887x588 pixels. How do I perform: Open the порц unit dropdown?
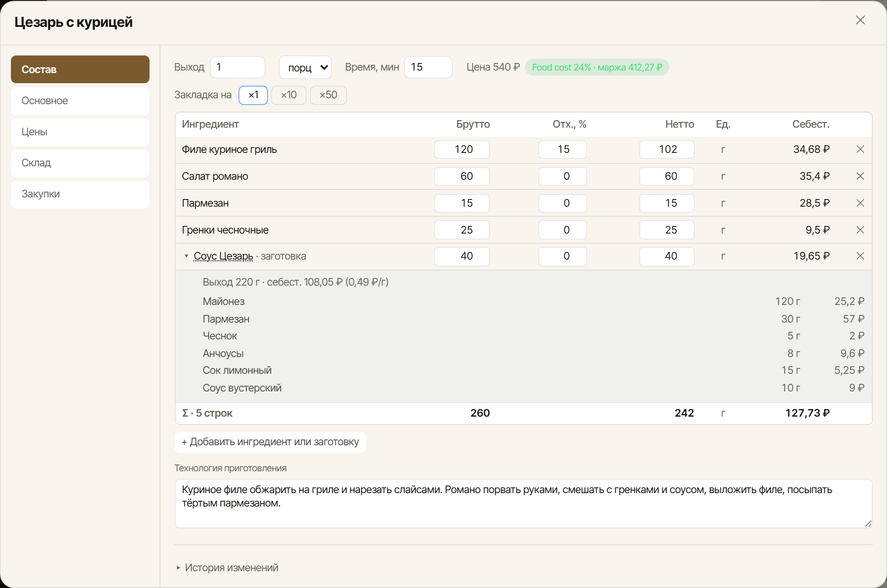305,67
